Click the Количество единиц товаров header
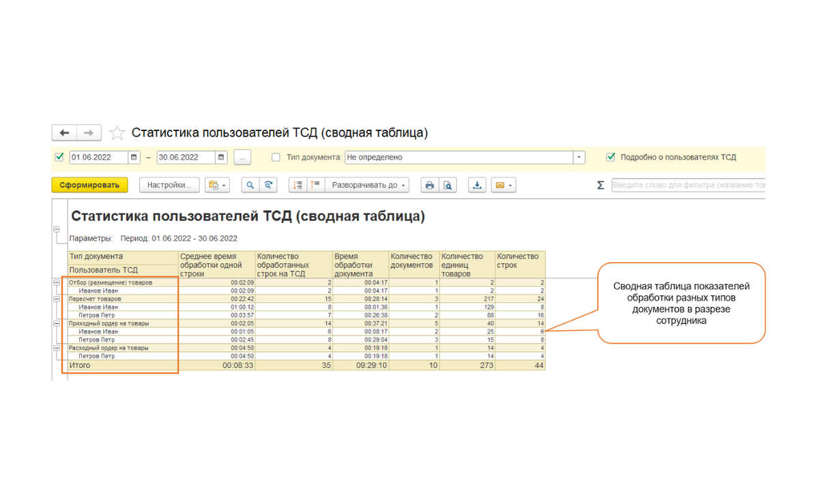Screen dimensions: 819x504 [468, 265]
